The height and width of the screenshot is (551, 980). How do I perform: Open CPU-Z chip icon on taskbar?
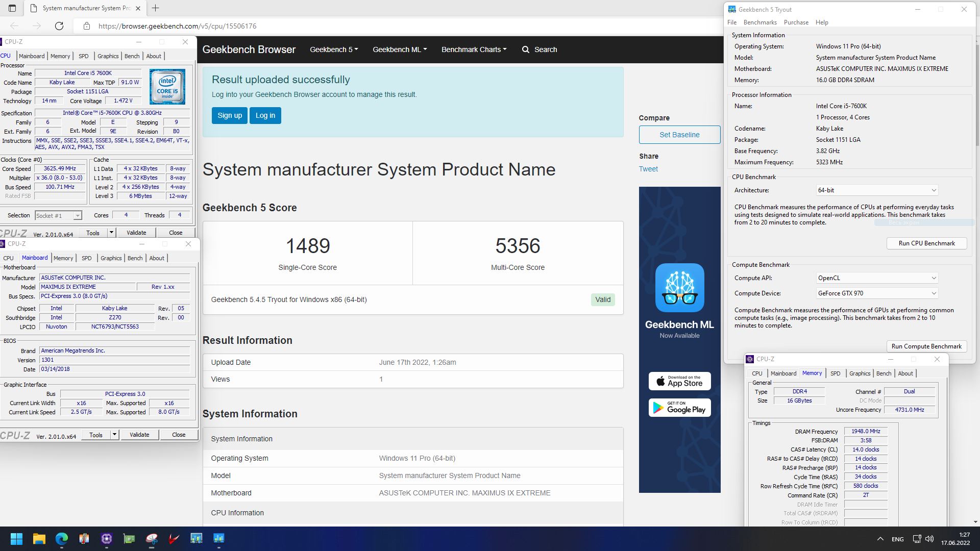pyautogui.click(x=107, y=538)
